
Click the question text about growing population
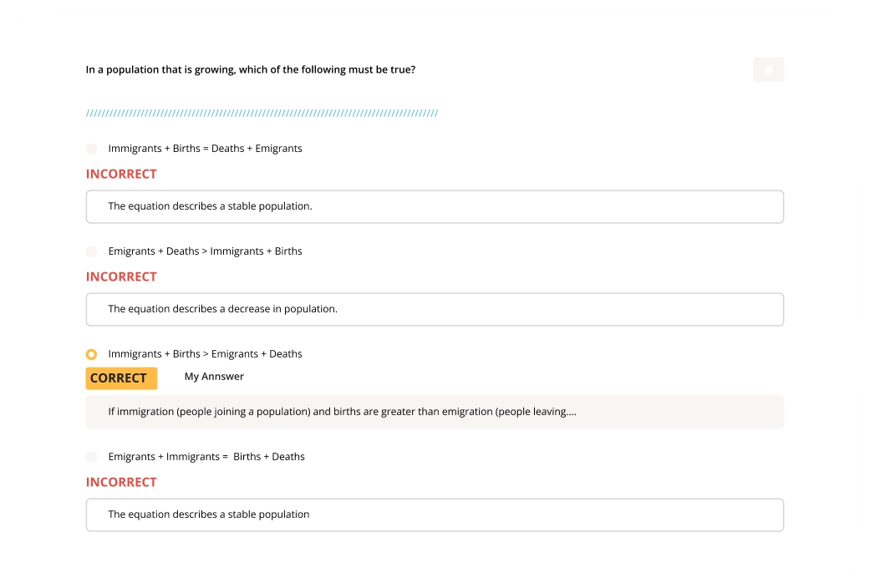250,69
